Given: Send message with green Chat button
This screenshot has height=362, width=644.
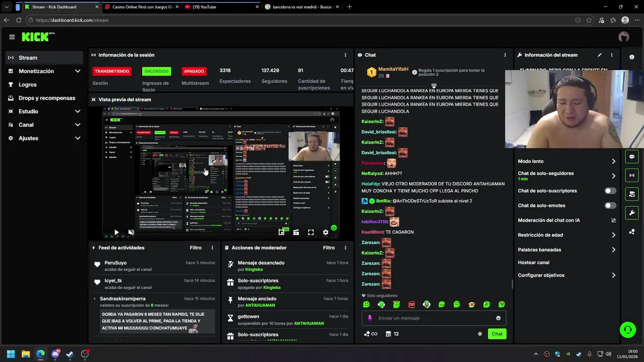Looking at the screenshot, I should coord(497,334).
